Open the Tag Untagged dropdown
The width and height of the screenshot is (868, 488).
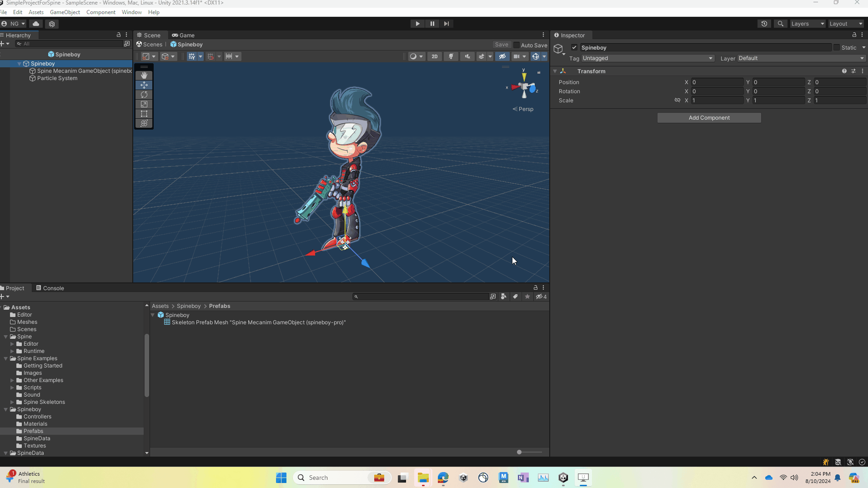(x=647, y=58)
